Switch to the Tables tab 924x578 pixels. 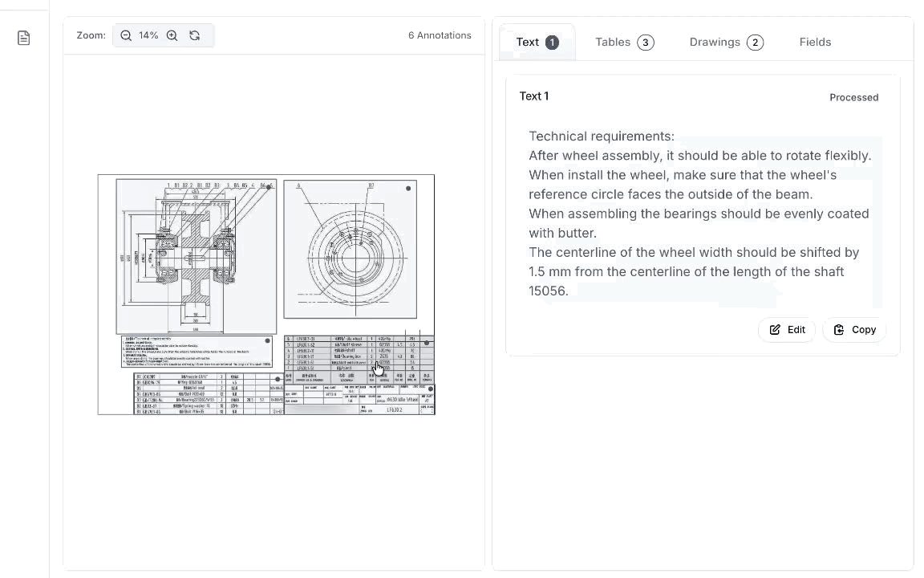pyautogui.click(x=624, y=43)
